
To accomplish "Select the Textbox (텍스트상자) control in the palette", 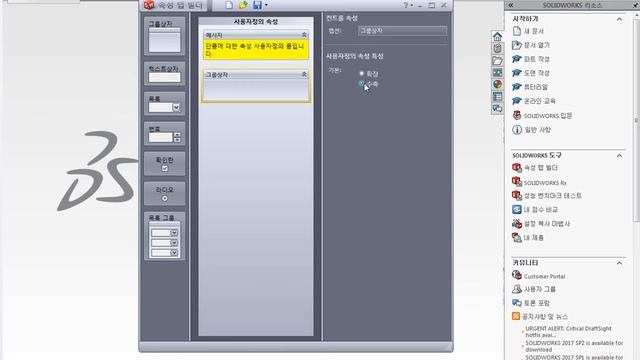I will click(164, 73).
